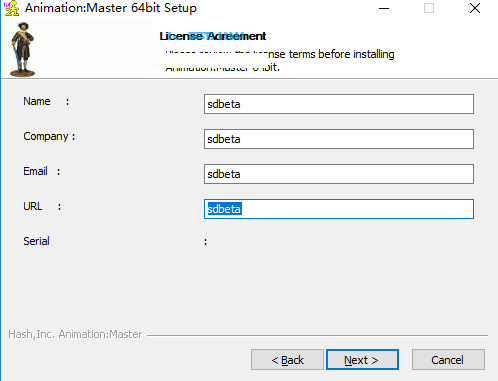The image size is (498, 381).
Task: Click the greyed-out maximize window button
Action: tap(429, 8)
